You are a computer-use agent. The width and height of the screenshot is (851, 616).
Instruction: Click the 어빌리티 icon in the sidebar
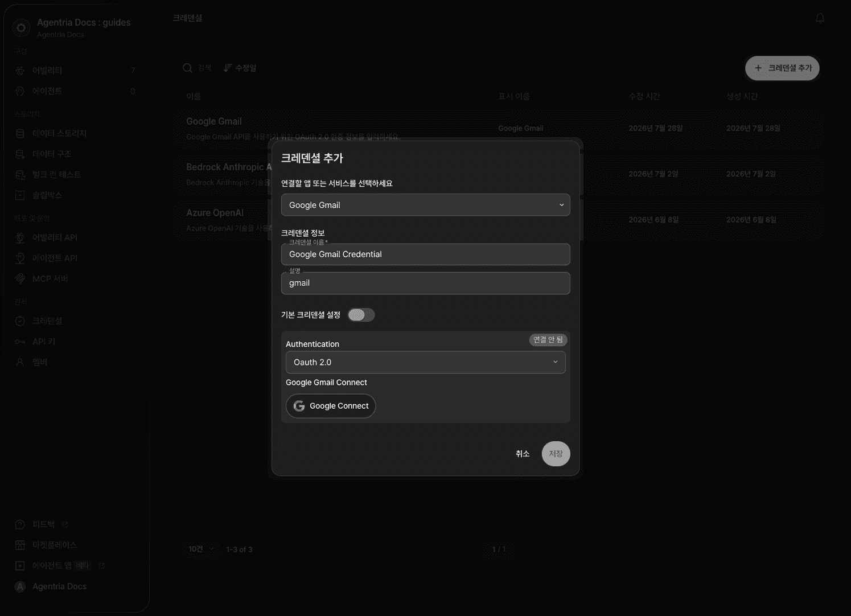[20, 71]
